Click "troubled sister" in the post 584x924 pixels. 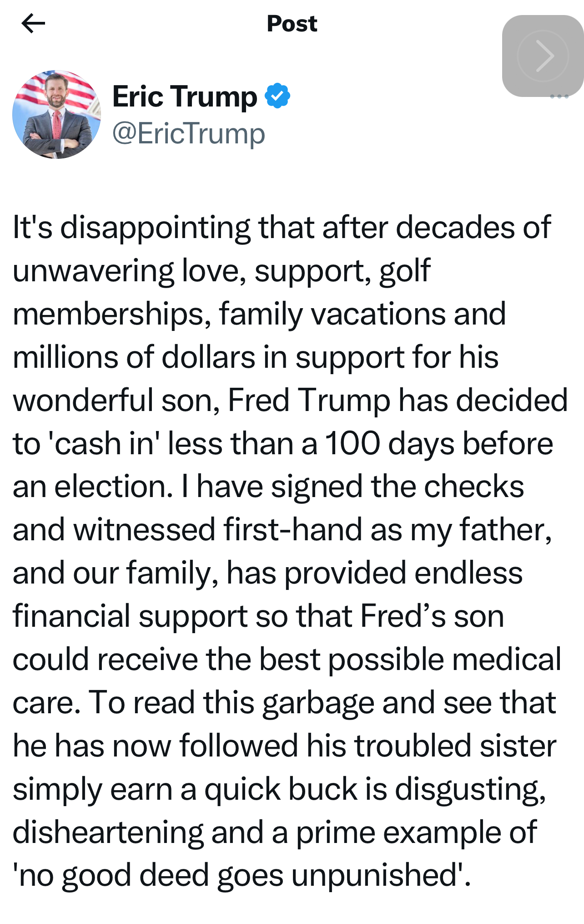[455, 746]
